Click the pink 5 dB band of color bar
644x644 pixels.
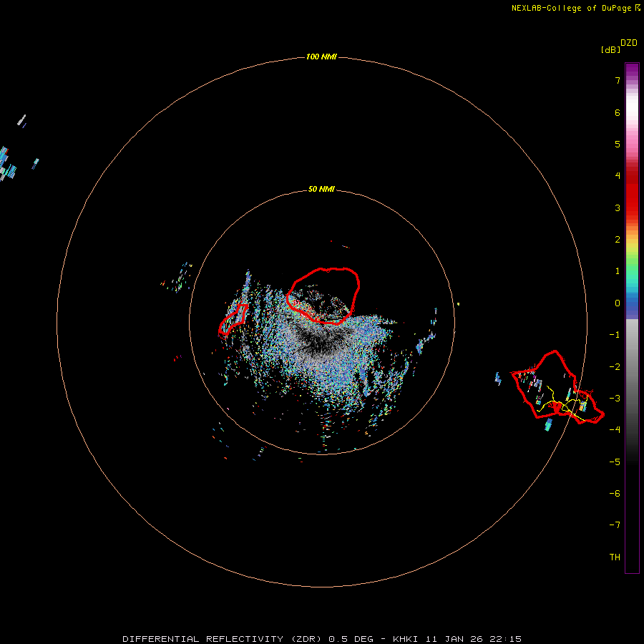pos(632,144)
